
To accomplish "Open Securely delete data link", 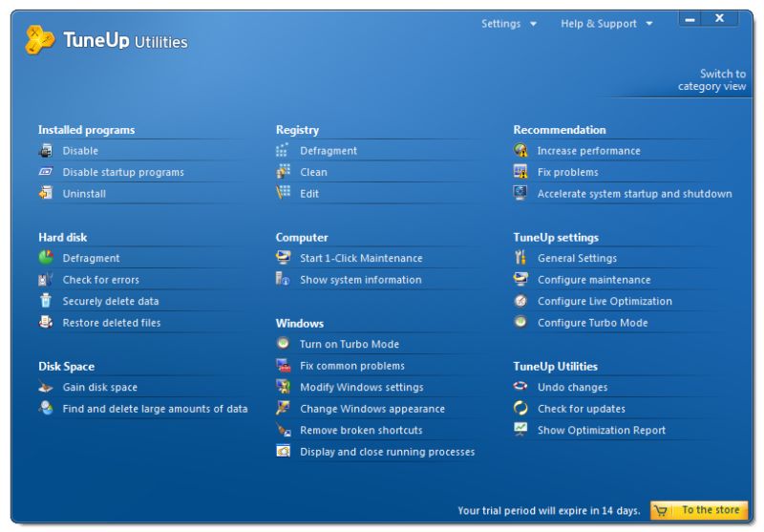I will coord(111,301).
